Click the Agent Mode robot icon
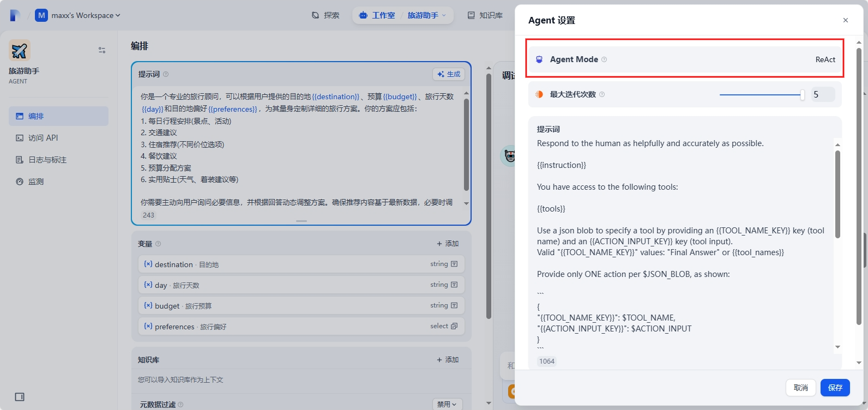Screen dimensions: 868x410 pos(539,59)
